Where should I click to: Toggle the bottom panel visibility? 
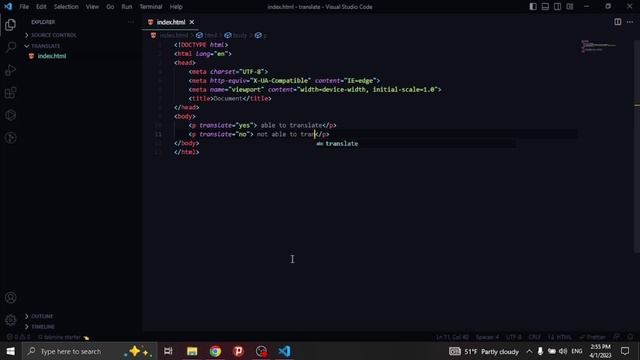point(545,7)
